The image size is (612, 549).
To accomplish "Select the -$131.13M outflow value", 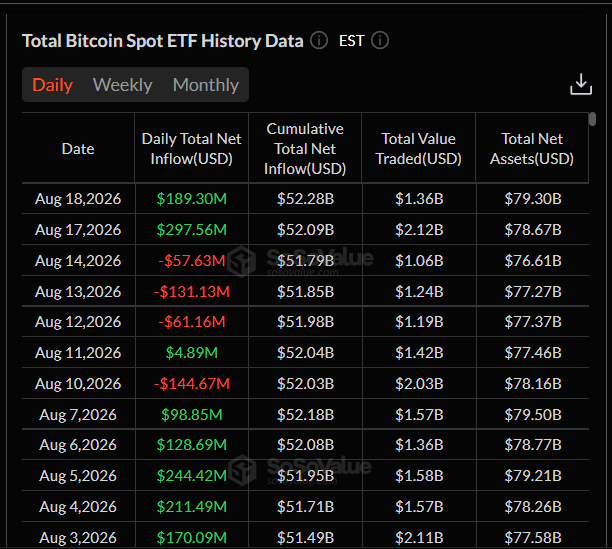I will tap(192, 291).
